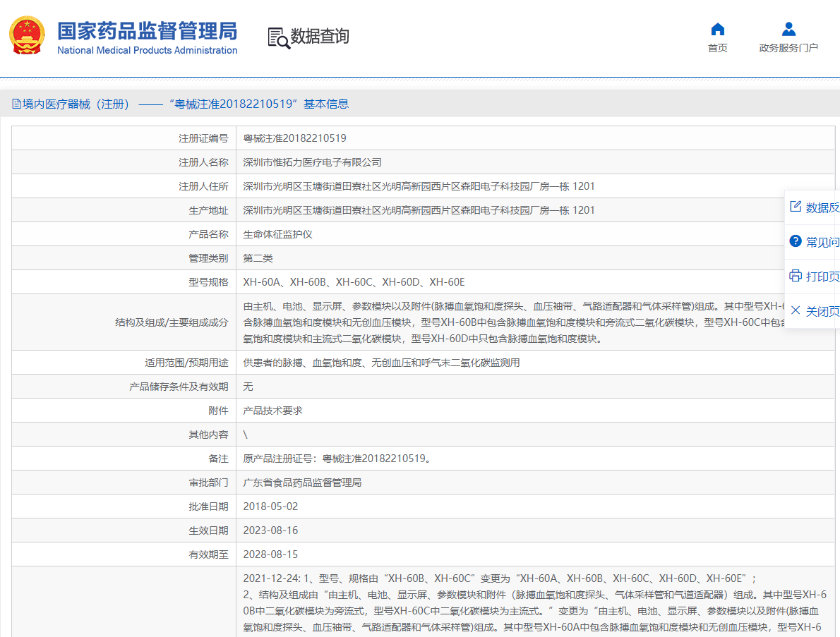Viewport: 840px width, 637px height.
Task: Click the 关闭页 side panel link
Action: click(823, 311)
